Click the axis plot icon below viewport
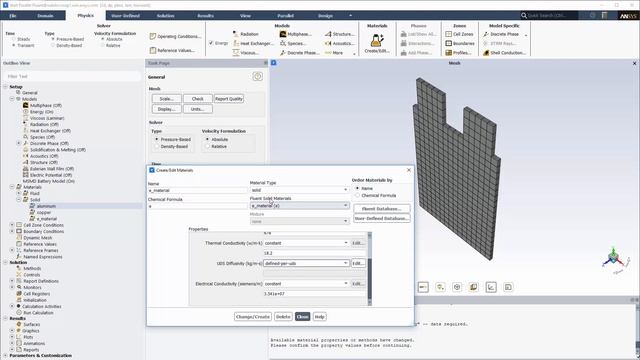This screenshot has width=640, height=360. (x=491, y=287)
